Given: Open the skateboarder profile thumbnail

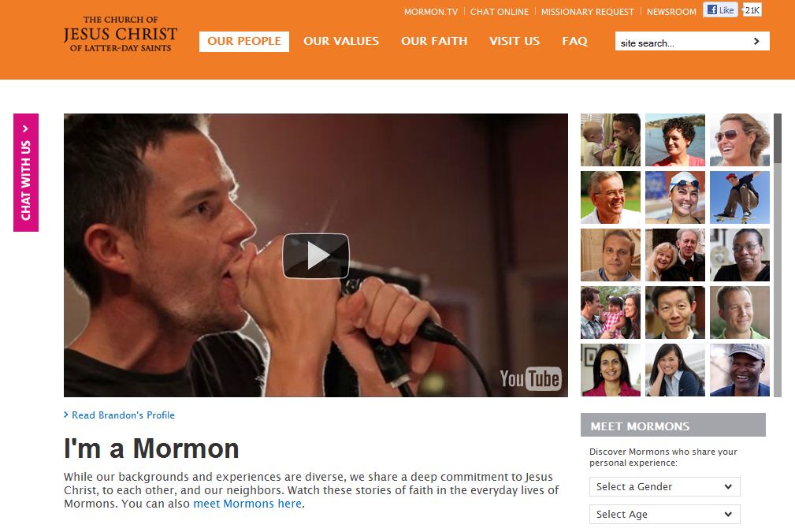Looking at the screenshot, I should click(739, 197).
